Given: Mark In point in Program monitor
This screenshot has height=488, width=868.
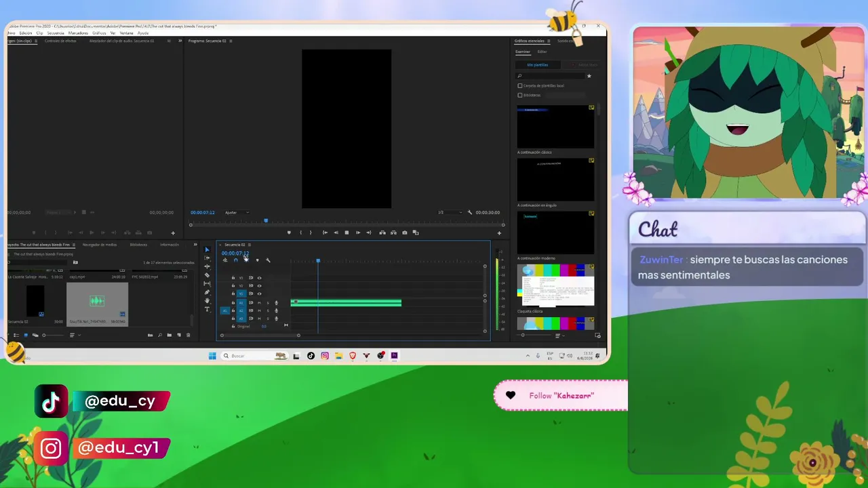Looking at the screenshot, I should tap(301, 232).
